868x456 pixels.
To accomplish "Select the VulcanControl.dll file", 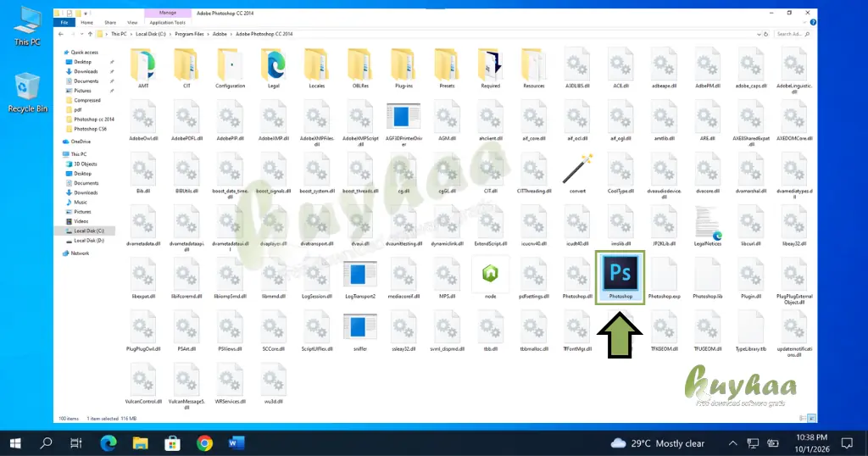I will pyautogui.click(x=143, y=384).
